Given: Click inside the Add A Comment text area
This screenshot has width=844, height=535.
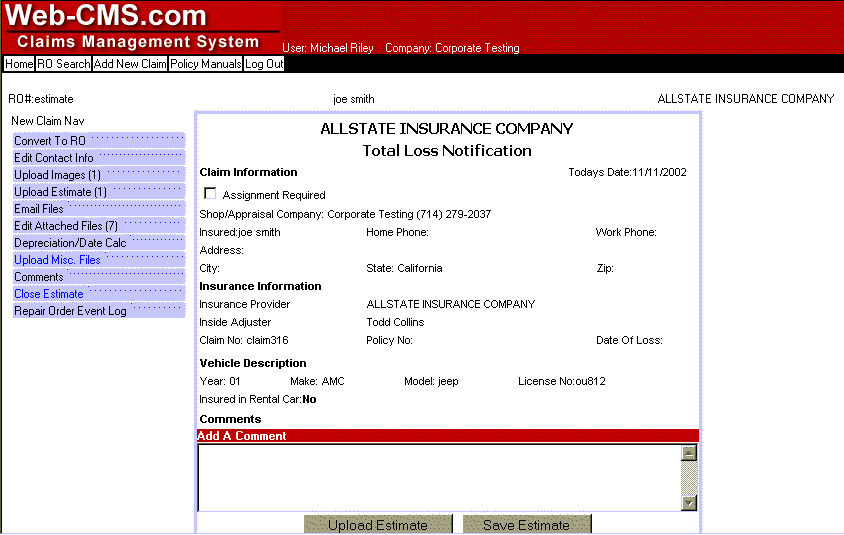Looking at the screenshot, I should click(438, 477).
